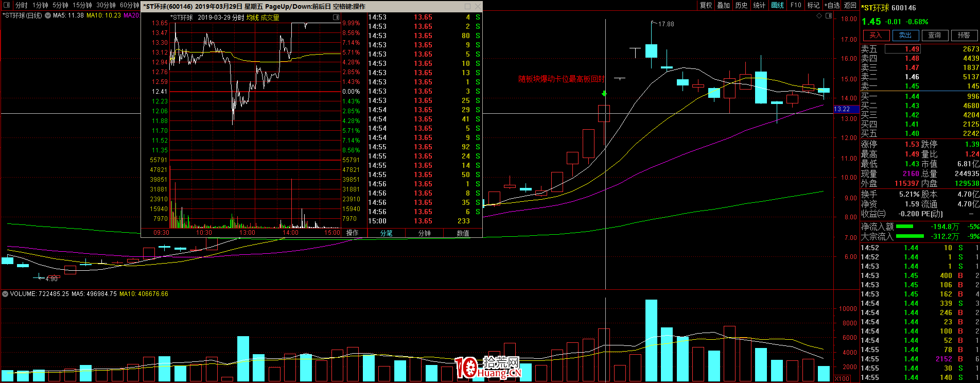Viewport: 980px width, 383px height.
Task: Select the 分钟 tab in the popup
Action: coord(425,233)
